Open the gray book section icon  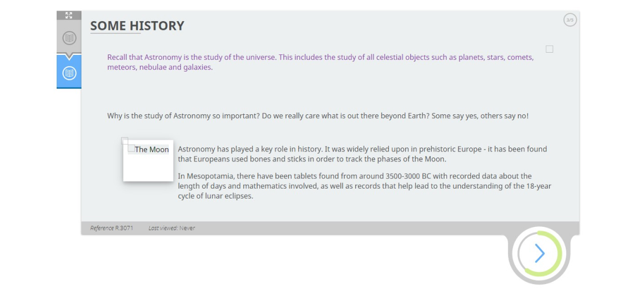(x=69, y=39)
